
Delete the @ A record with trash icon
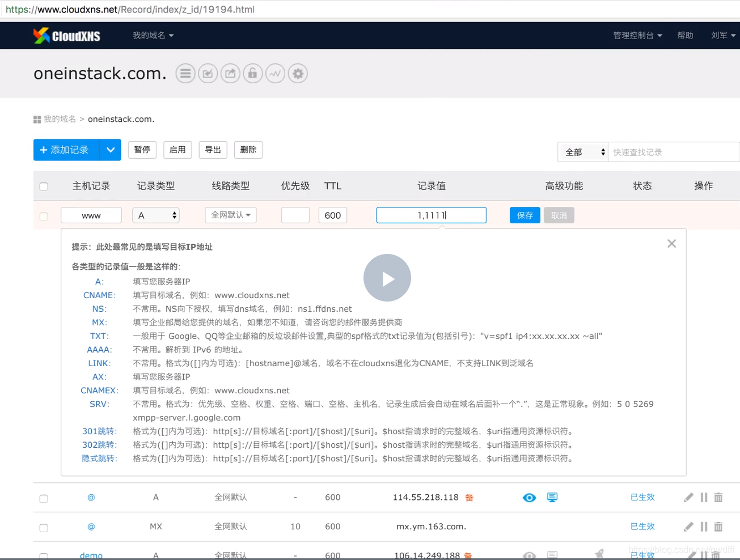click(x=718, y=498)
